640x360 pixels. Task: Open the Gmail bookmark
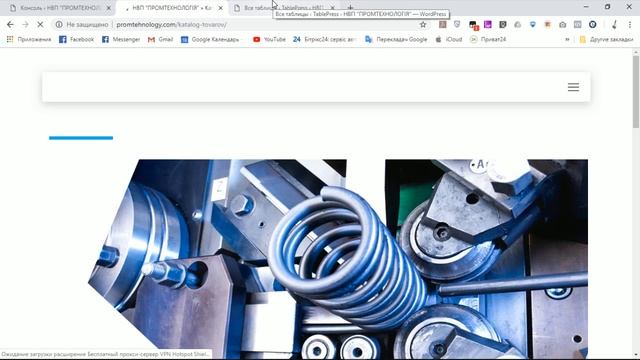160,39
